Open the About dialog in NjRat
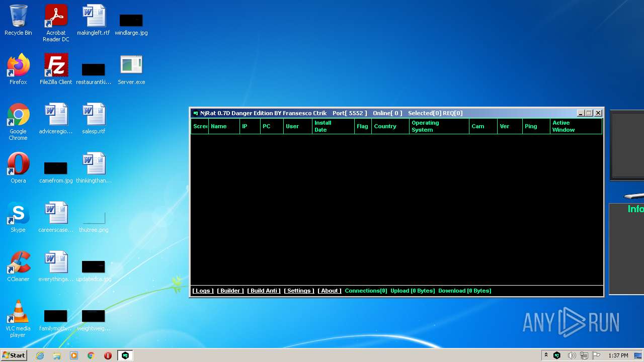Viewport: 644px width, 362px height. pos(330,291)
